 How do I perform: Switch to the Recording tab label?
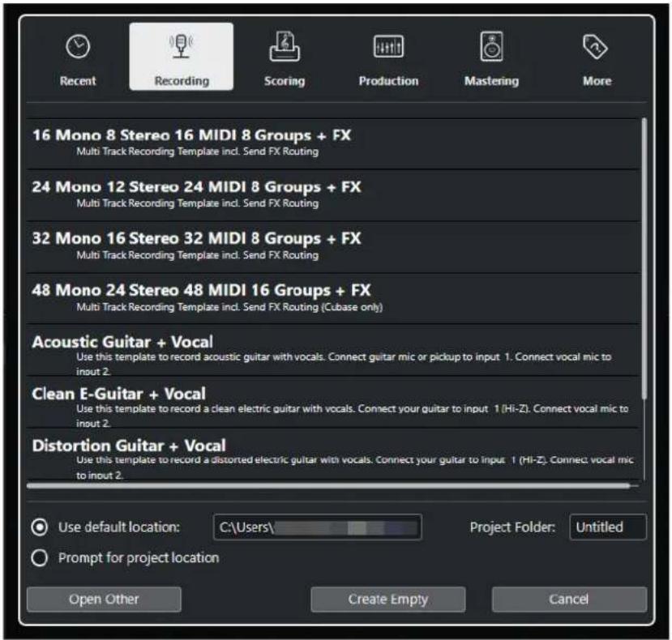[x=182, y=81]
